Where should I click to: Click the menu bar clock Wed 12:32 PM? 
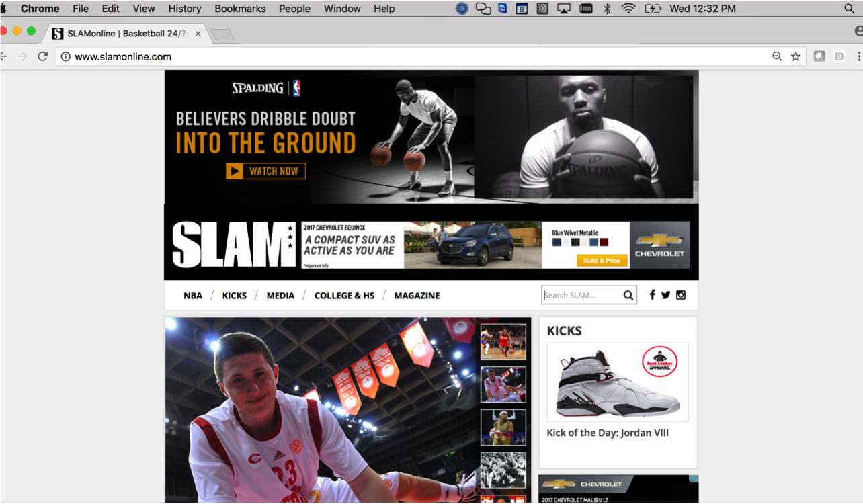coord(702,9)
